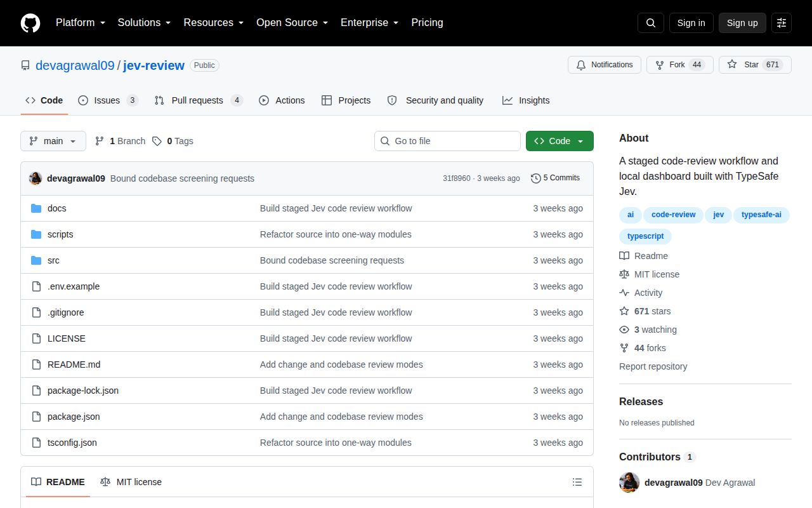Click the MIT license scale icon in About

tap(624, 274)
